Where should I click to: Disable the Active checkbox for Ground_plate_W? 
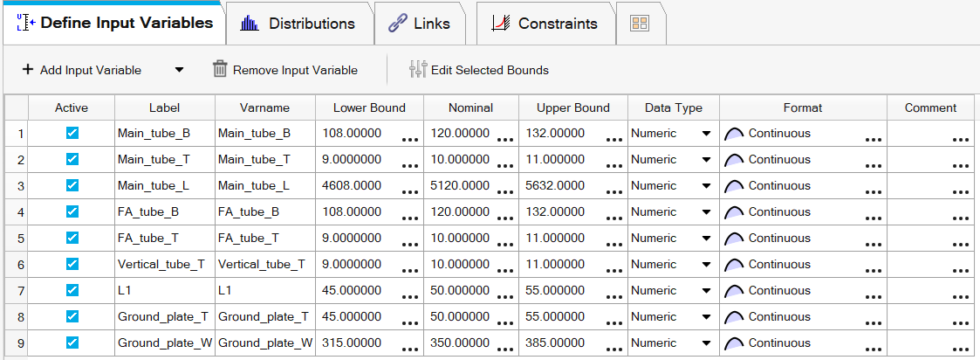point(72,343)
